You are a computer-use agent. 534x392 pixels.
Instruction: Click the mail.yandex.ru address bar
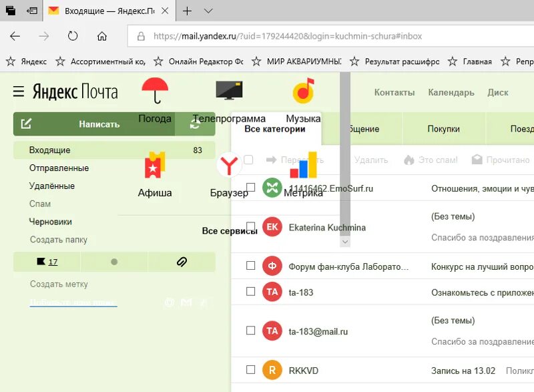tap(330, 36)
